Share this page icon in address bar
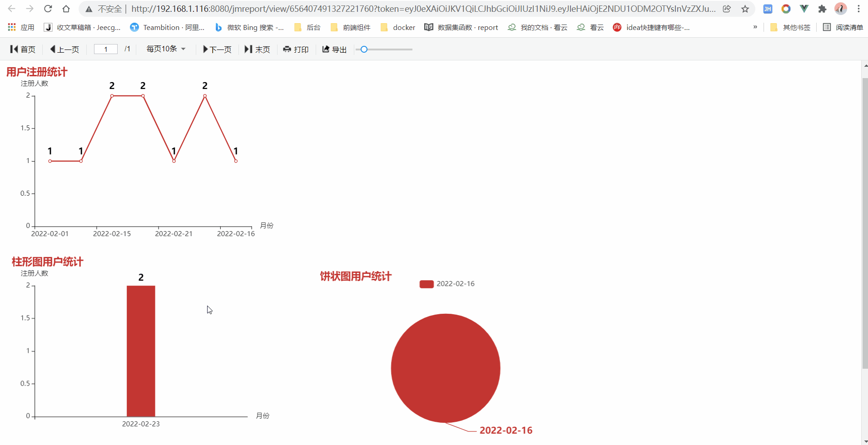Viewport: 868px width, 445px height. pos(727,9)
